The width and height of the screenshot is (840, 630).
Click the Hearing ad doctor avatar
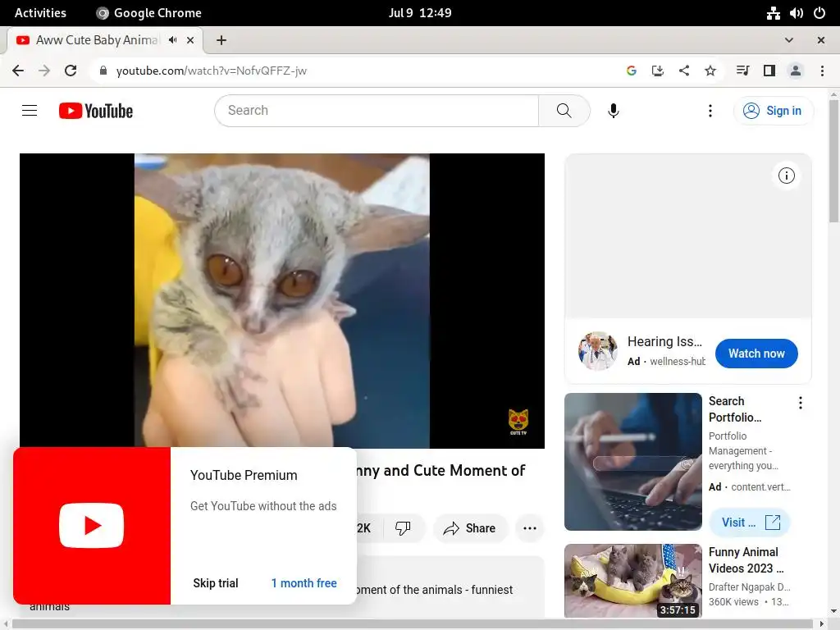(x=597, y=351)
